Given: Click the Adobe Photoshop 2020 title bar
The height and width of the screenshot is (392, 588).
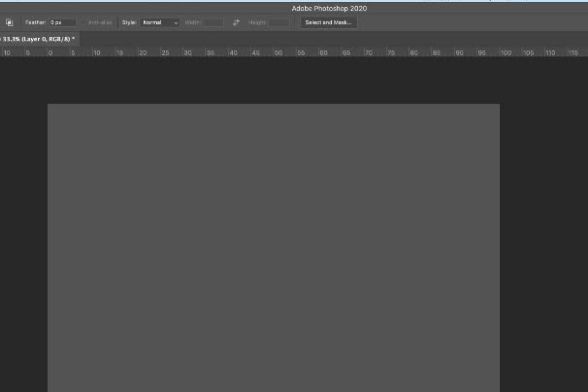Looking at the screenshot, I should pyautogui.click(x=329, y=8).
